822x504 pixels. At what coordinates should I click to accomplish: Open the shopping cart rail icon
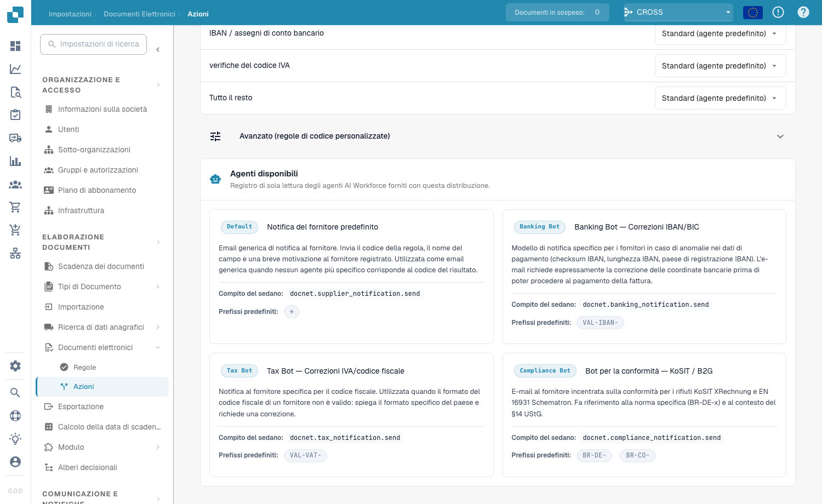tap(15, 207)
